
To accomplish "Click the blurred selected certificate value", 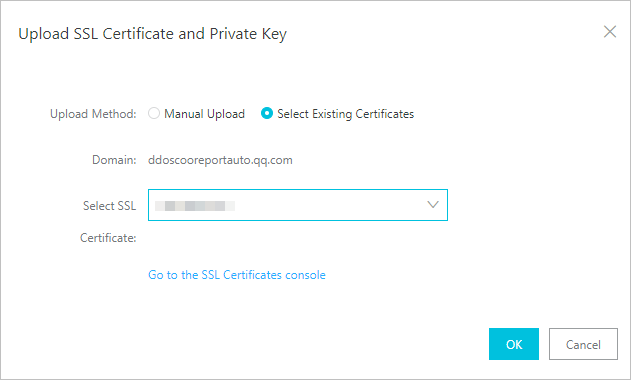I will (195, 206).
